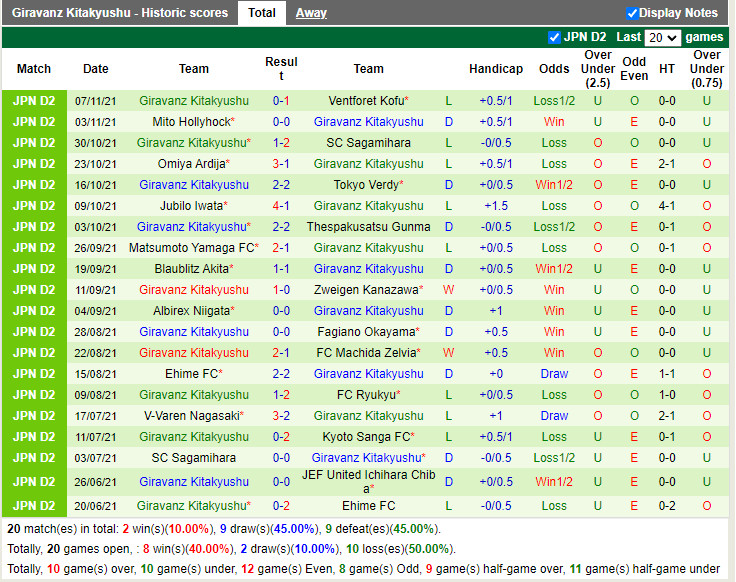This screenshot has height=582, width=736.
Task: Open the 4-1 match result score
Action: [x=281, y=206]
